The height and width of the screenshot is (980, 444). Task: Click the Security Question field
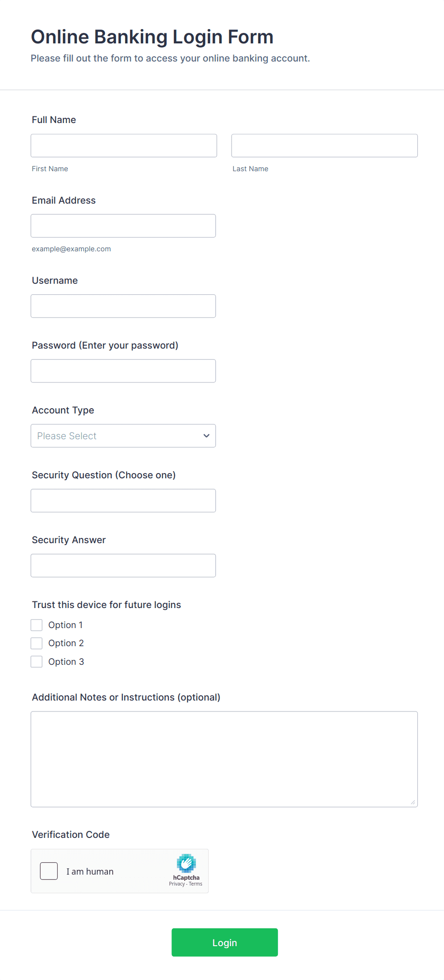click(123, 501)
